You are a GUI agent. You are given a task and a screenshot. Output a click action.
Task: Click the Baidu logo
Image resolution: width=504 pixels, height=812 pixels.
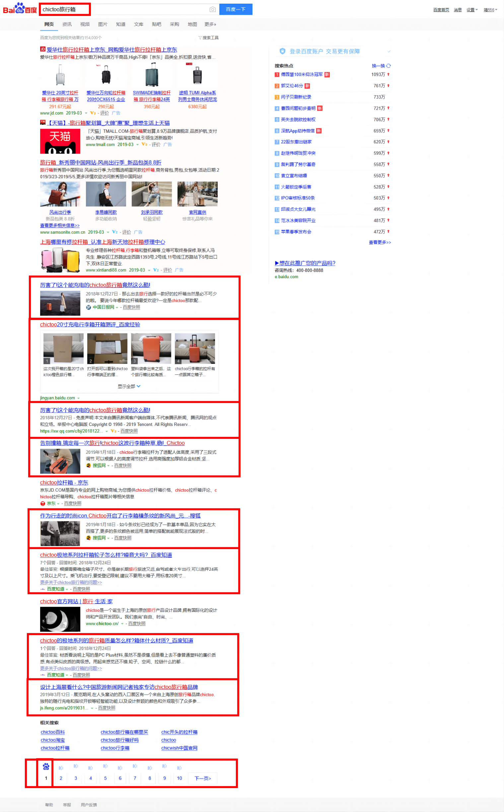20,9
